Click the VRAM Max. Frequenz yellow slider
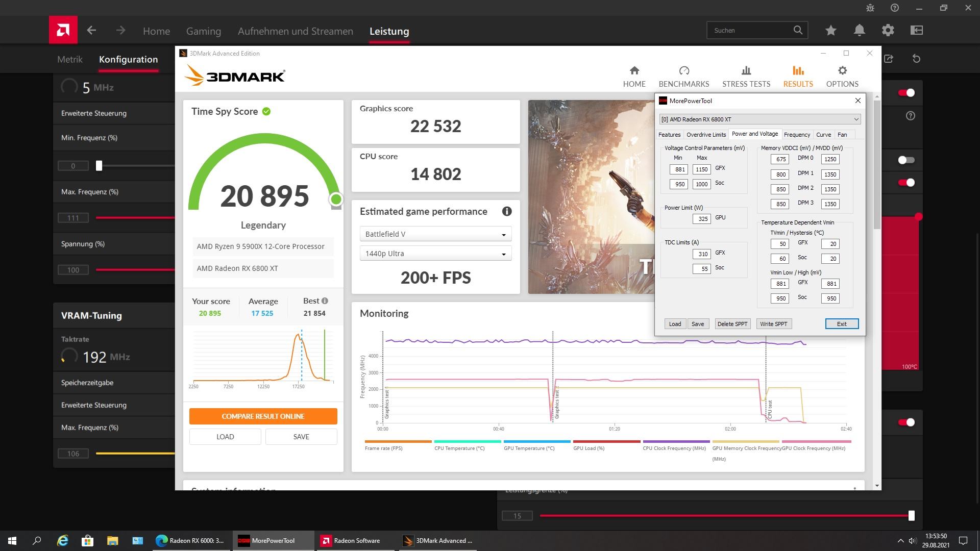 pyautogui.click(x=135, y=454)
